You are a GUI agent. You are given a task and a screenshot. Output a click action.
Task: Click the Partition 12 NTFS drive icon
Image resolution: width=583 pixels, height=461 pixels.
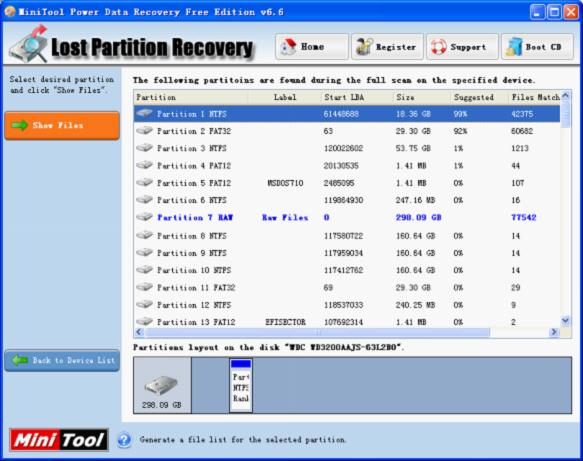point(144,304)
